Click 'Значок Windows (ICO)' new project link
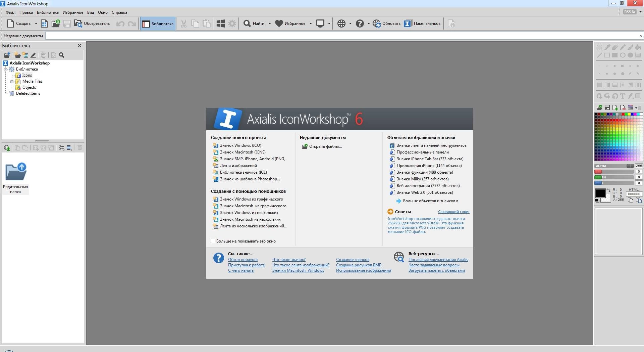The height and width of the screenshot is (352, 644). (x=240, y=145)
